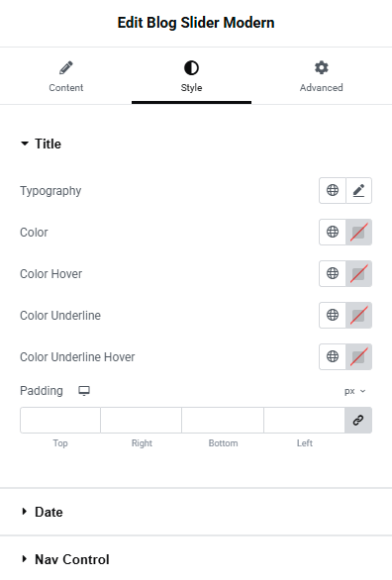The height and width of the screenshot is (580, 392).
Task: Pick the title Color swatch
Action: tap(358, 232)
